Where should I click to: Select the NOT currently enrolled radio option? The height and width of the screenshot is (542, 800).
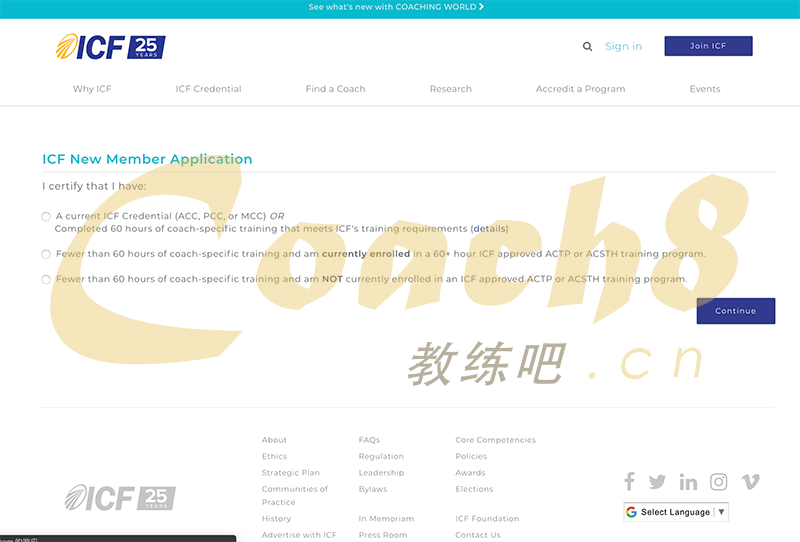tap(46, 280)
